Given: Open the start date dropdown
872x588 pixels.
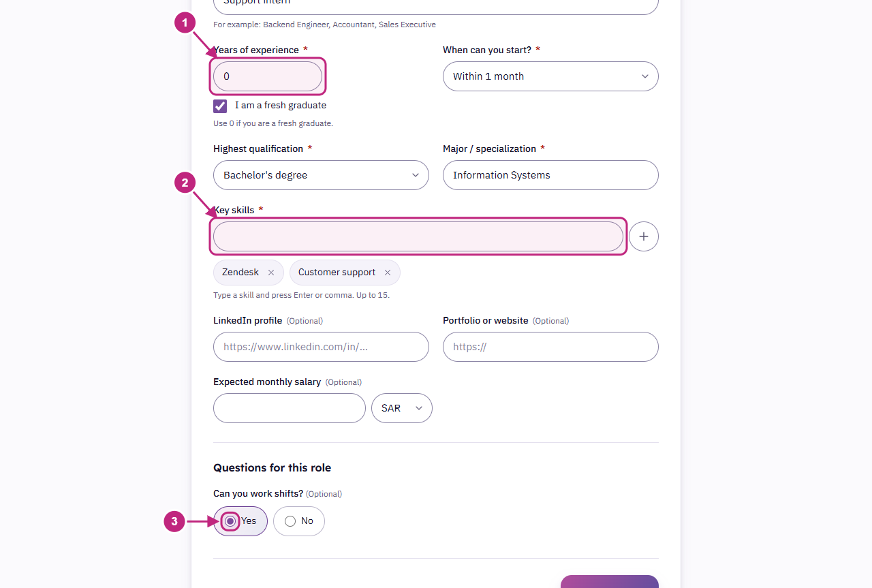Looking at the screenshot, I should 550,76.
